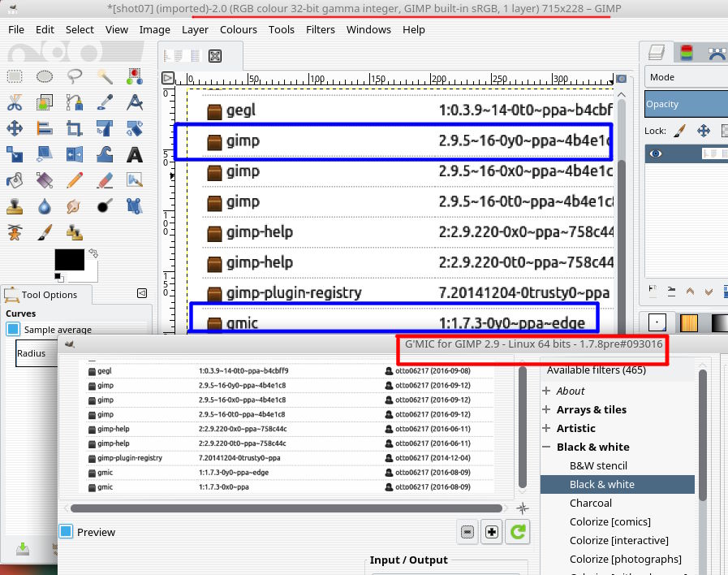Expand the About filter category
Viewport: 728px width, 575px height.
tap(546, 391)
